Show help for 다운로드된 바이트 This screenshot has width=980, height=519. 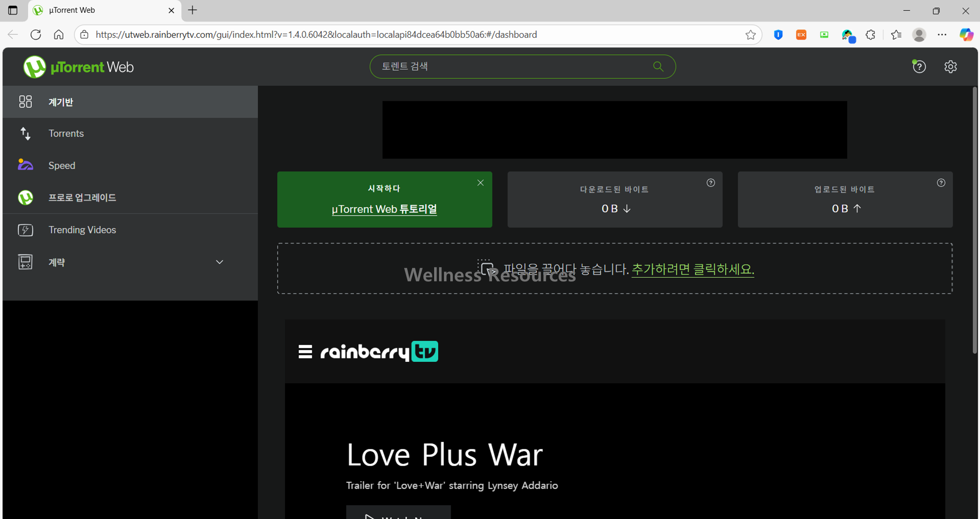710,183
